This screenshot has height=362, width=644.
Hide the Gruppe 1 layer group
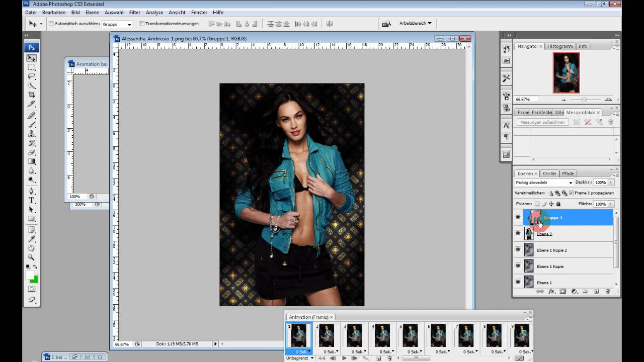pyautogui.click(x=518, y=218)
